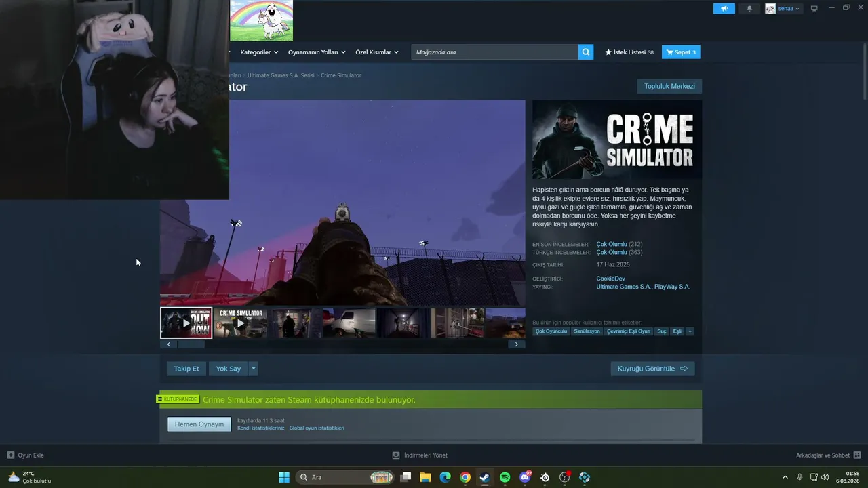868x488 pixels.
Task: Open the Sepet shopping cart
Action: coord(681,52)
